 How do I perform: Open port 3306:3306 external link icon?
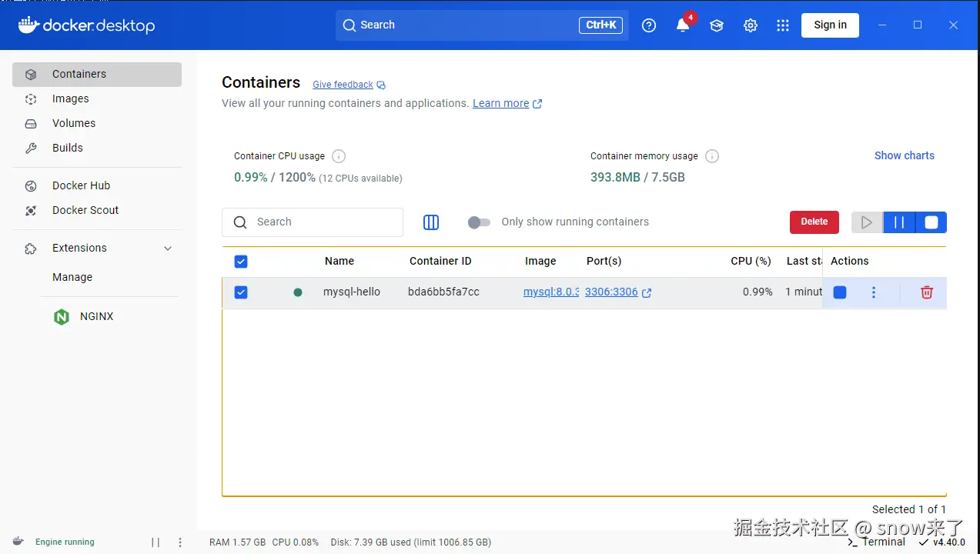pos(647,293)
